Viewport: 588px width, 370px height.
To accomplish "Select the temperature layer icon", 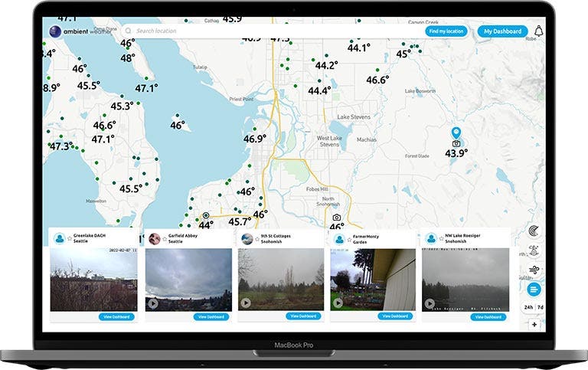I will pyautogui.click(x=534, y=250).
